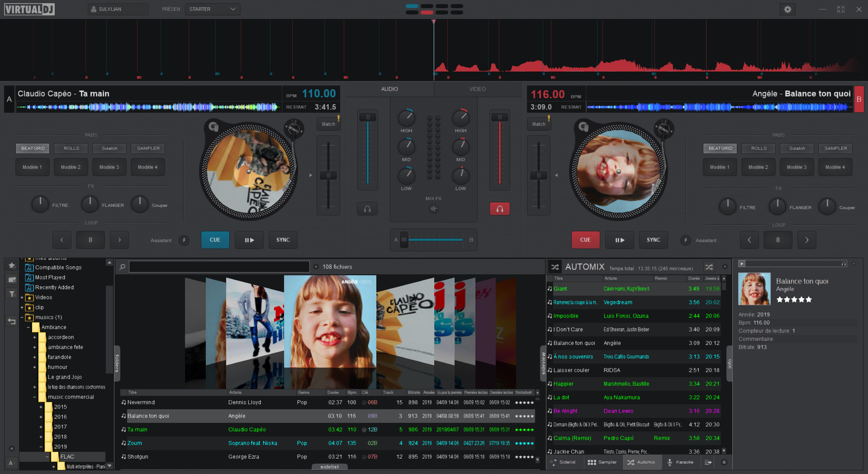Toggle deck B SAMPLER pad mode
The image size is (868, 474).
coord(836,148)
